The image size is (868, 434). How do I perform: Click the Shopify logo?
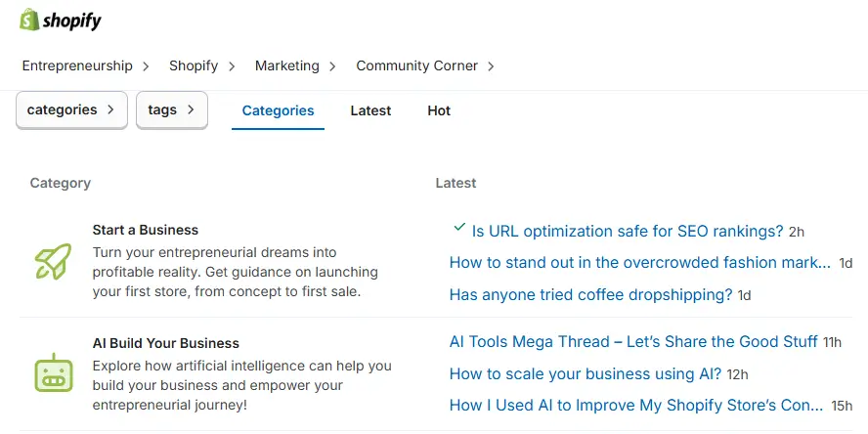tap(61, 21)
